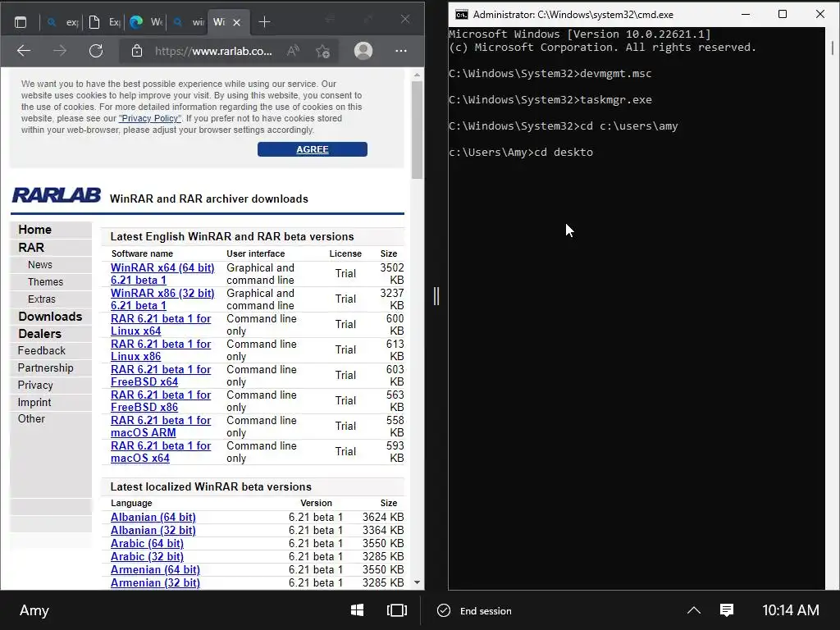Click the 'Latest localized WinRAR beta versions' heading
840x630 pixels.
[x=211, y=487]
